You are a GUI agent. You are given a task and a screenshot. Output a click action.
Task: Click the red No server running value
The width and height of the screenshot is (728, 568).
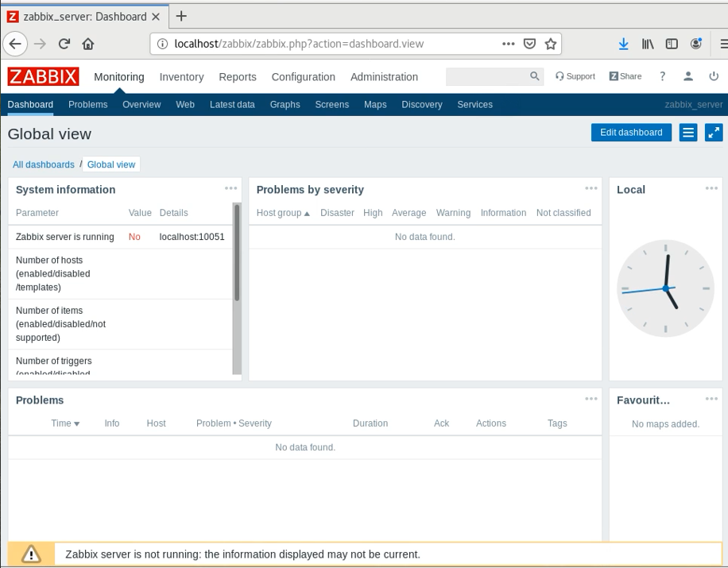click(x=134, y=237)
